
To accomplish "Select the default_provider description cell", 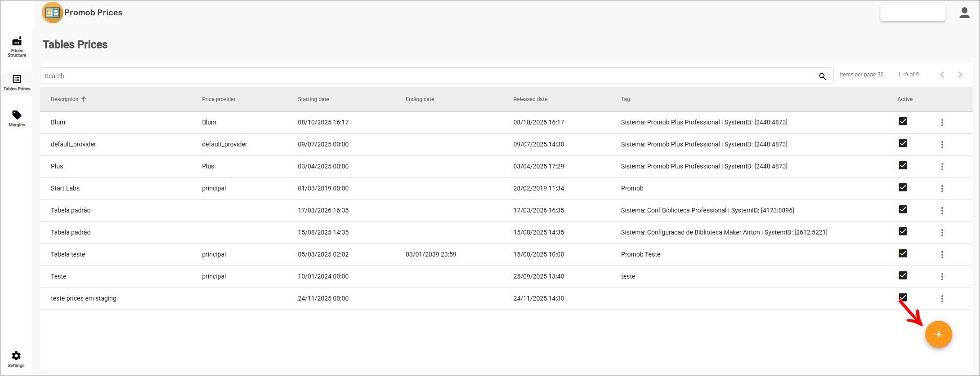I will click(x=73, y=144).
